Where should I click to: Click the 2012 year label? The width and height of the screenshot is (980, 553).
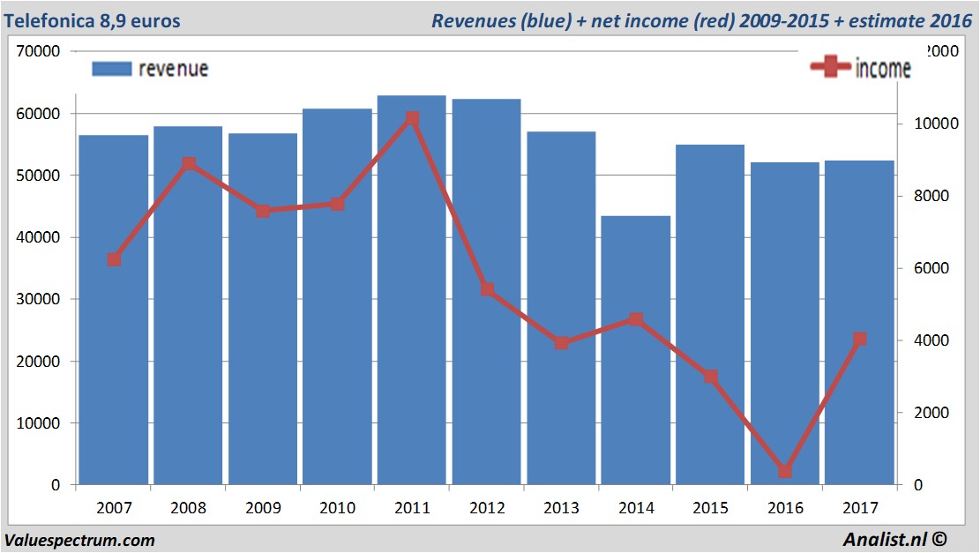pos(487,508)
